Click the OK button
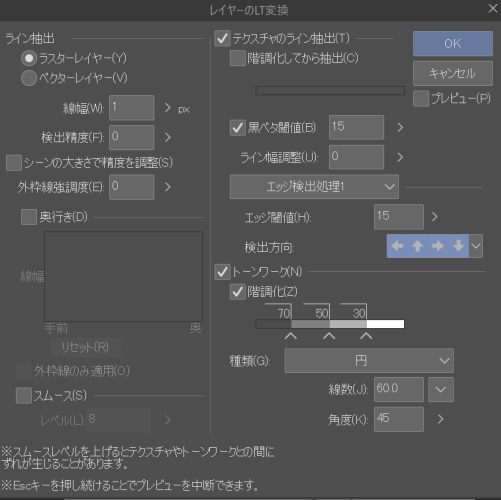 pos(453,44)
